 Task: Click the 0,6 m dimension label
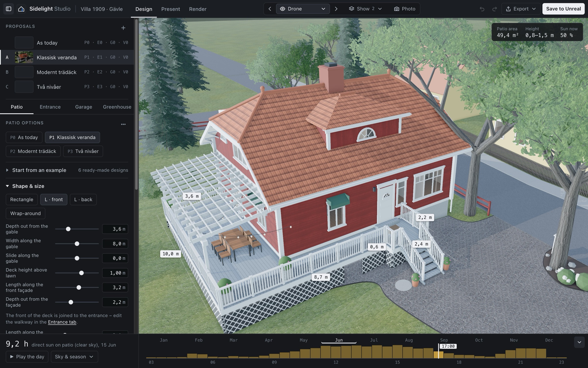click(x=377, y=247)
